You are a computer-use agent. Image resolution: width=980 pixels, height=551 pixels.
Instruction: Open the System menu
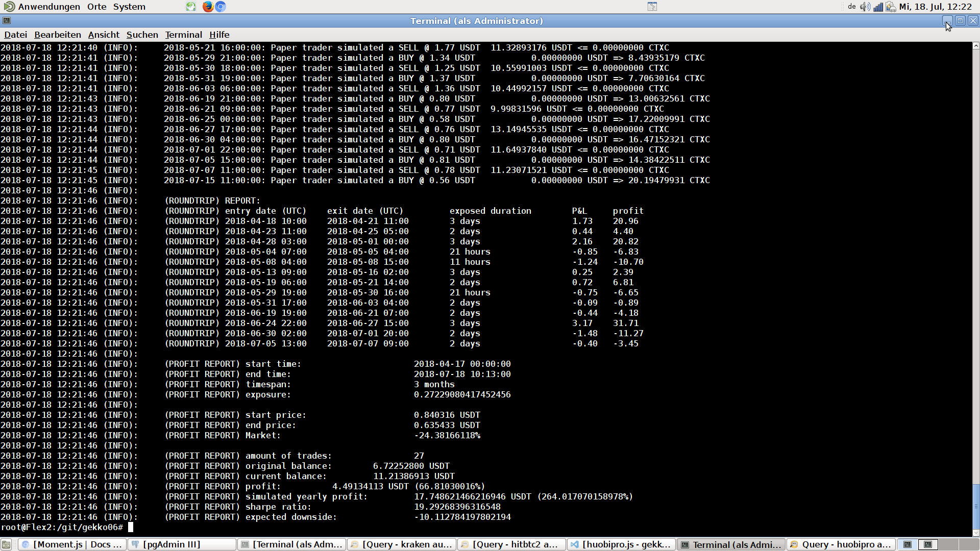[129, 7]
